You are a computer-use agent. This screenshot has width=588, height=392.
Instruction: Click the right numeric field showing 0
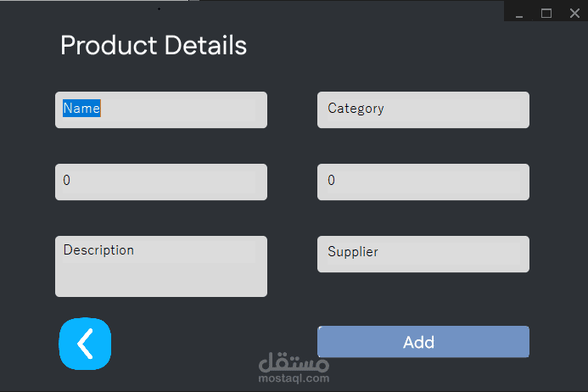[423, 182]
